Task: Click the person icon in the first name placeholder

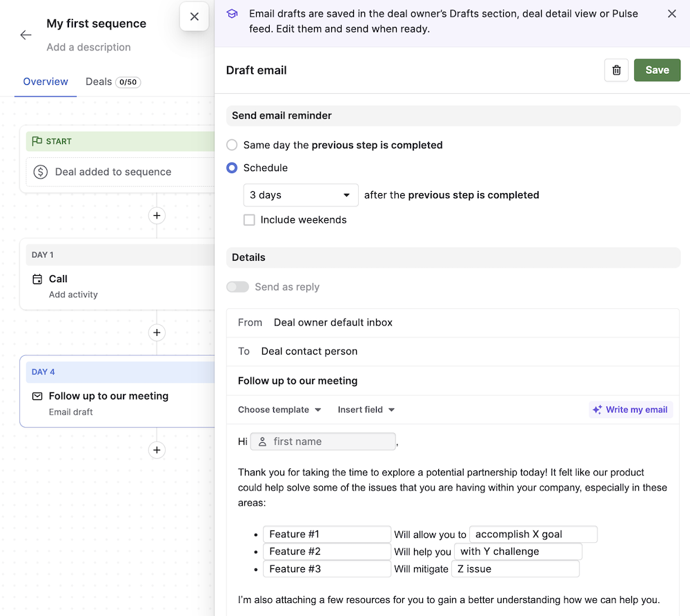Action: click(x=262, y=441)
